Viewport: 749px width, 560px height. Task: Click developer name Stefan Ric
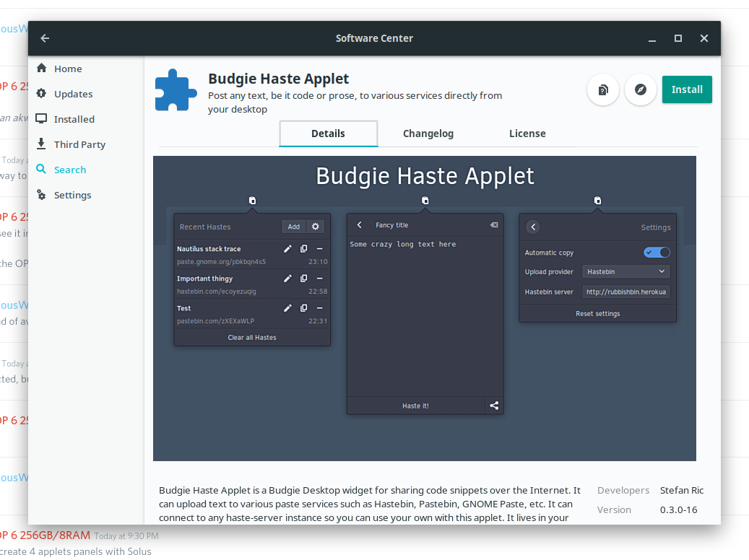(682, 490)
